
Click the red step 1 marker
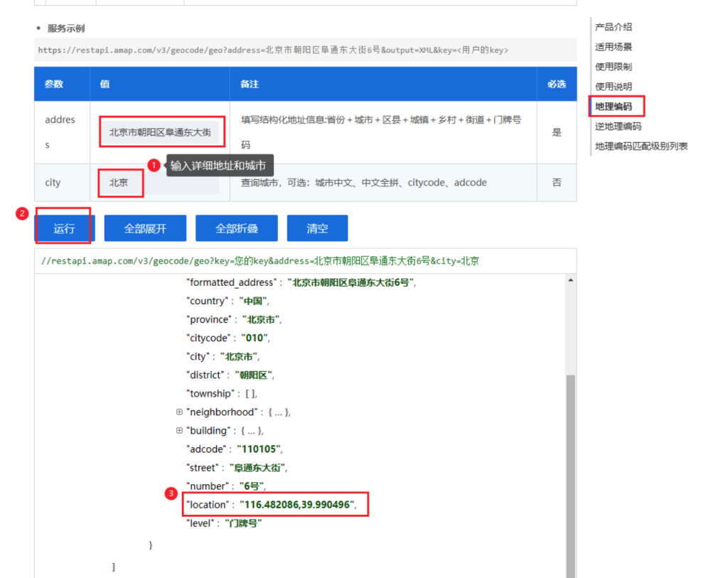(x=154, y=165)
